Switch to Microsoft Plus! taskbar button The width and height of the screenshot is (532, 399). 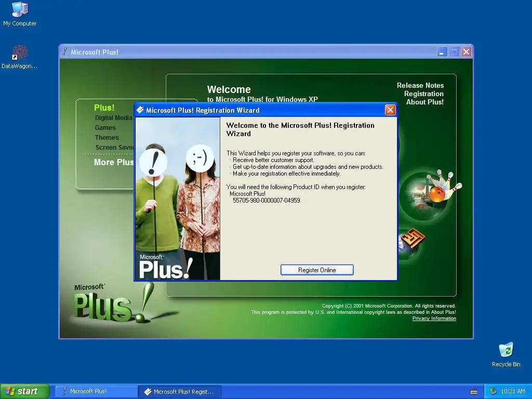pyautogui.click(x=96, y=391)
